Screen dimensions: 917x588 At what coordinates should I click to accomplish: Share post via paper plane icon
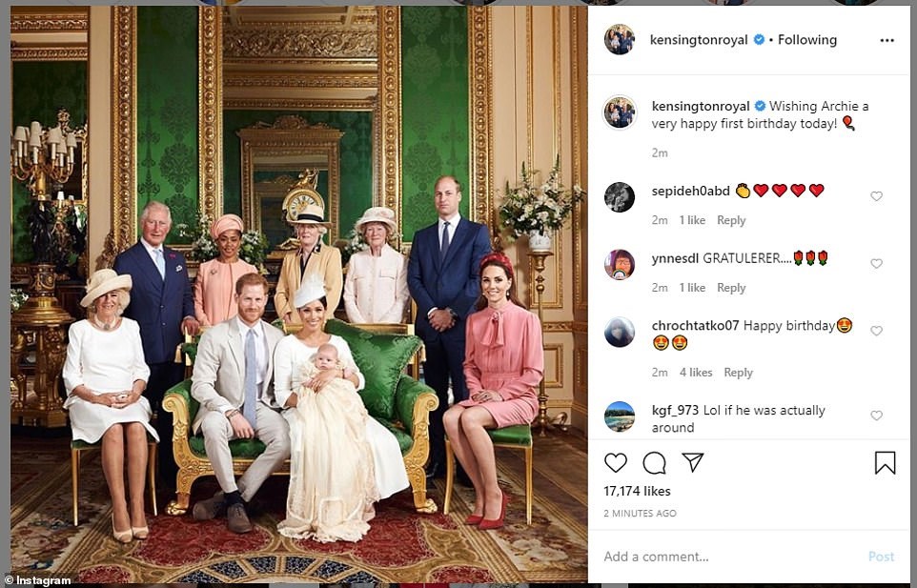click(x=692, y=463)
